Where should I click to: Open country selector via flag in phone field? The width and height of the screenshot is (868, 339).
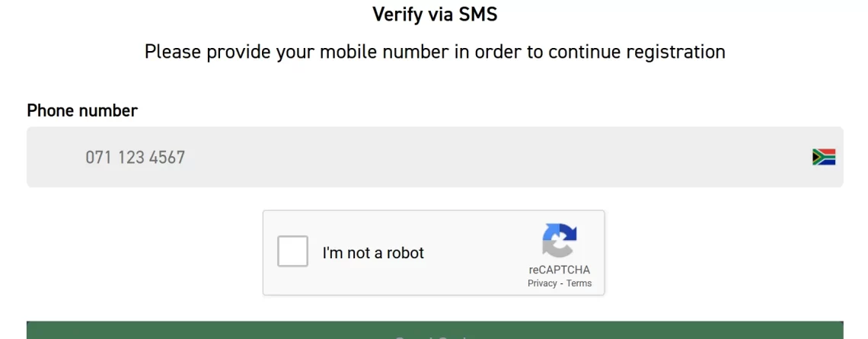[x=824, y=158]
